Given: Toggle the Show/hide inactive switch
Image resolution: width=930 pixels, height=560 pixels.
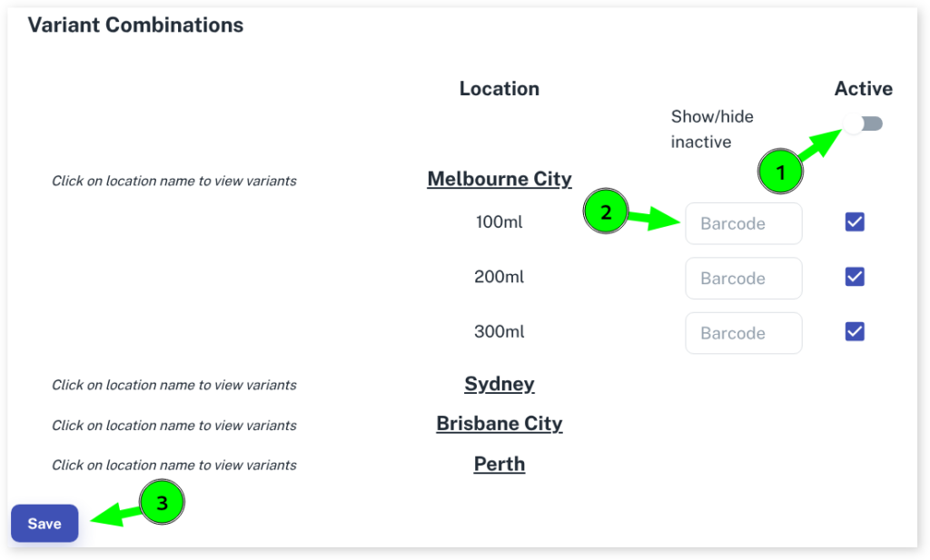Looking at the screenshot, I should [x=864, y=123].
